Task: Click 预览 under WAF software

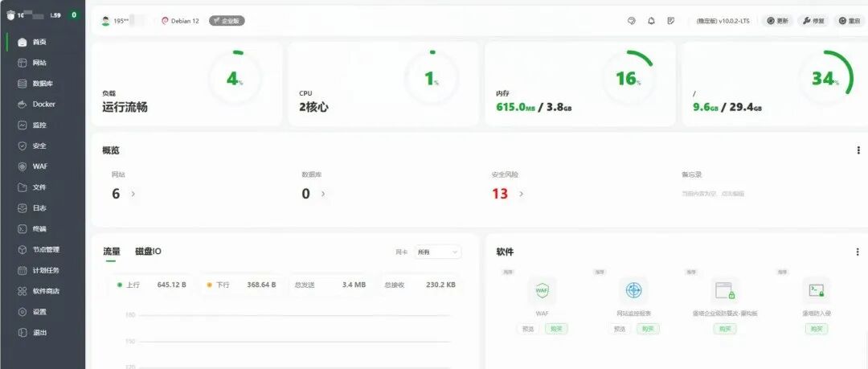Action: (528, 329)
